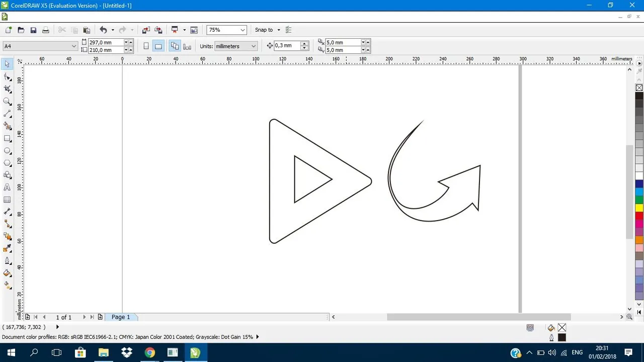Screen dimensions: 644x362
Task: Click the Import icon
Action: click(x=146, y=30)
